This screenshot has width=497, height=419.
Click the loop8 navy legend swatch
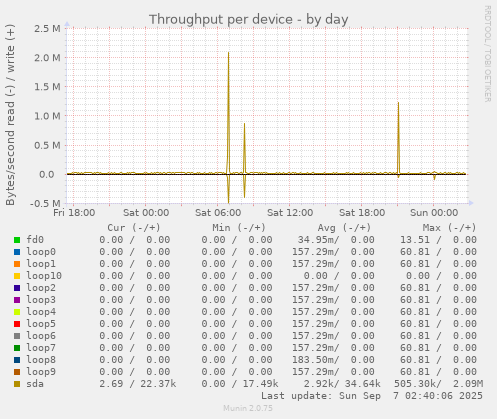pyautogui.click(x=17, y=360)
